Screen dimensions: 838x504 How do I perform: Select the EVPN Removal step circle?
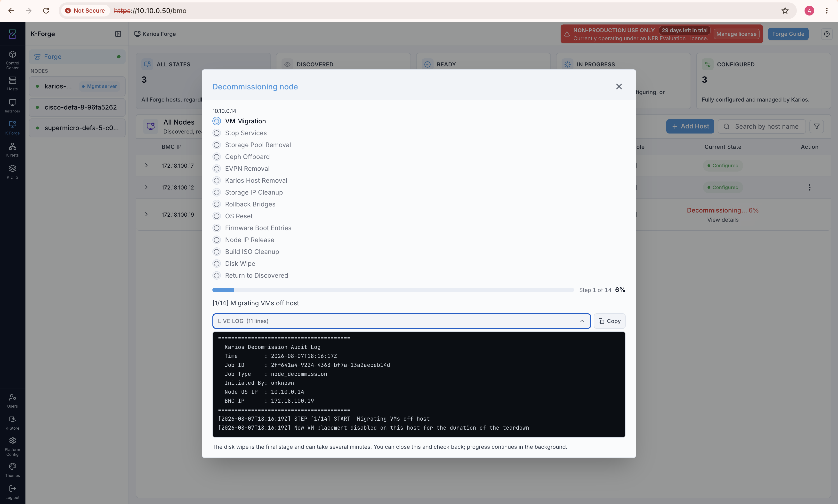[x=217, y=169]
